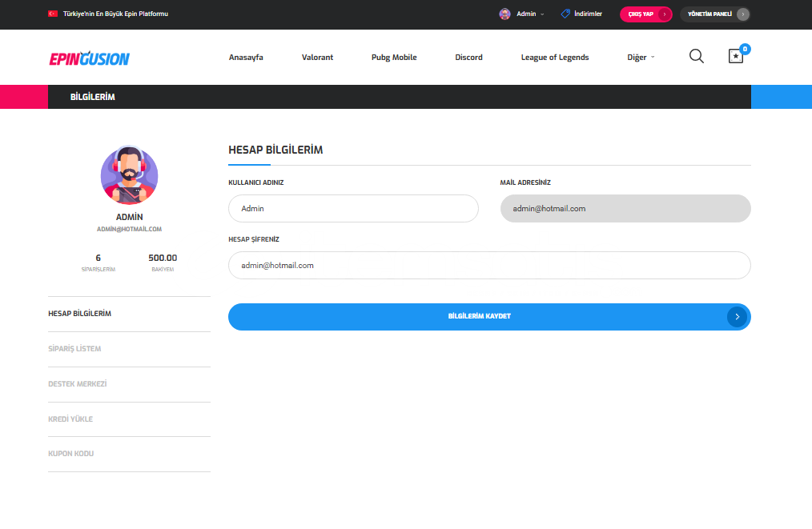Save with Bilgilerim Kaydet button
The height and width of the screenshot is (529, 812).
click(479, 317)
